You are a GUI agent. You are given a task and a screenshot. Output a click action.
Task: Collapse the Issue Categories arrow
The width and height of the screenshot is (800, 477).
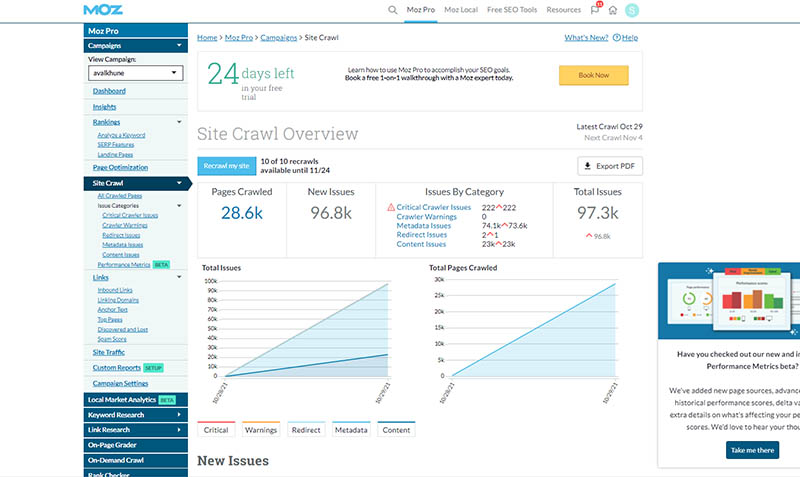point(179,206)
